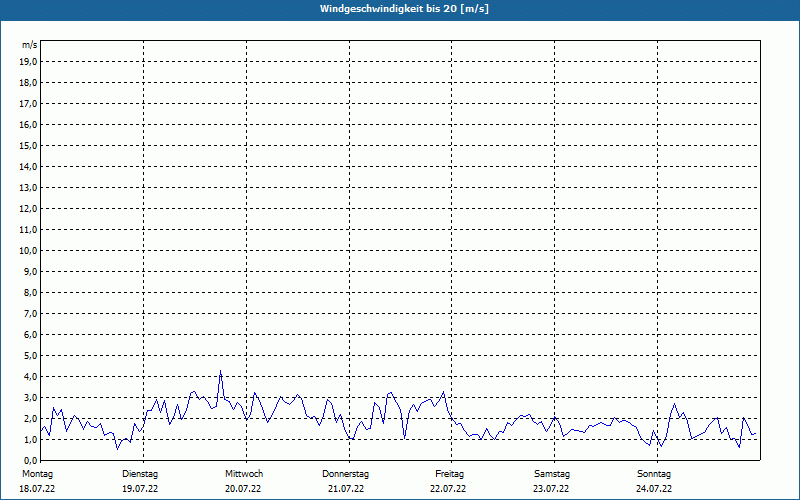Click the 5,0 y-axis label
Screen dimensions: 800x500
point(32,356)
